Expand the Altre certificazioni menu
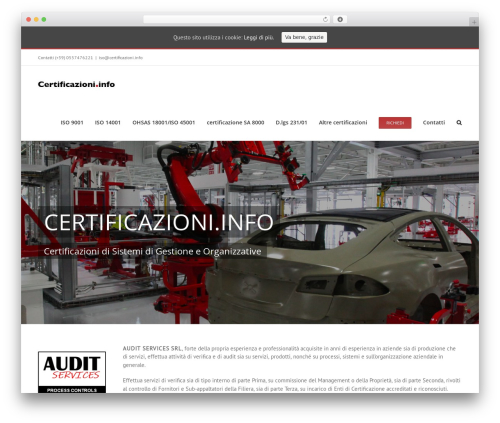The height and width of the screenshot is (423, 500). tap(343, 123)
